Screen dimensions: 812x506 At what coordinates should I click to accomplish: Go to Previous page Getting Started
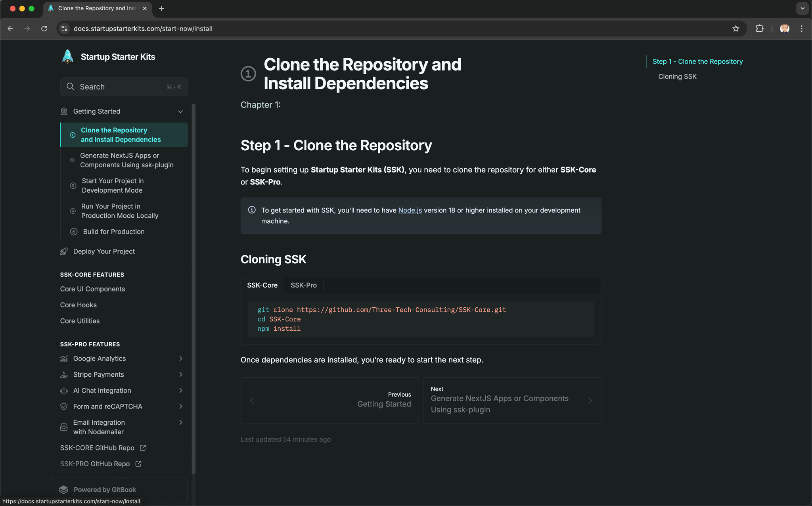click(x=329, y=400)
